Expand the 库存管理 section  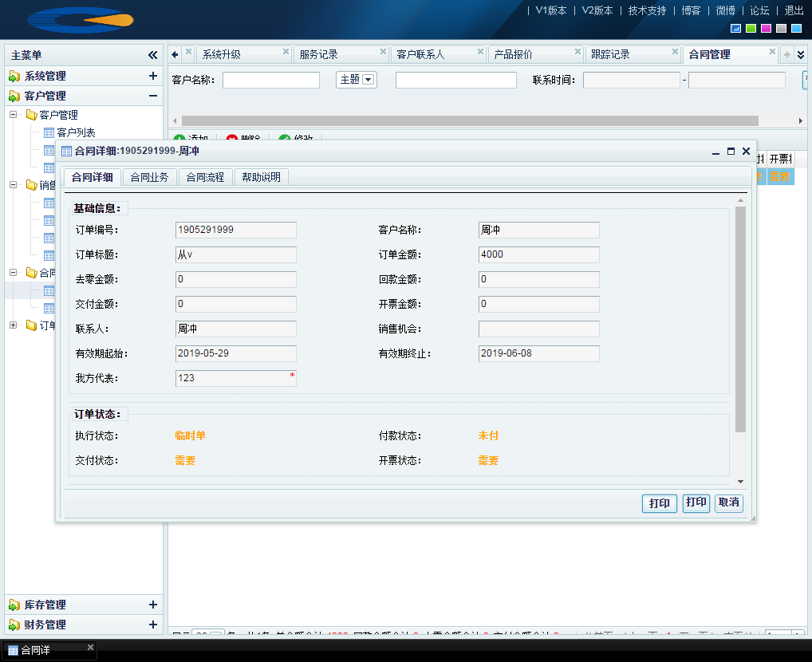(152, 605)
